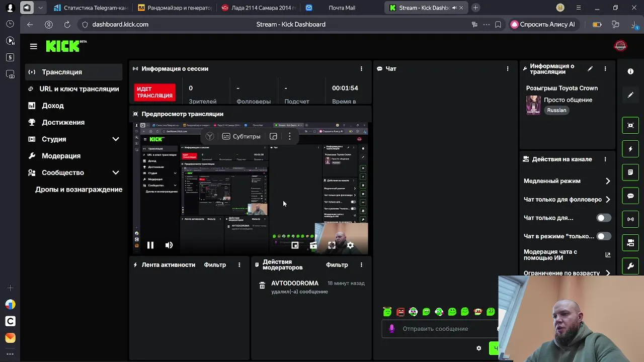Edit stream info with the pencil icon
Screen dimensions: 644x362
pyautogui.click(x=590, y=69)
